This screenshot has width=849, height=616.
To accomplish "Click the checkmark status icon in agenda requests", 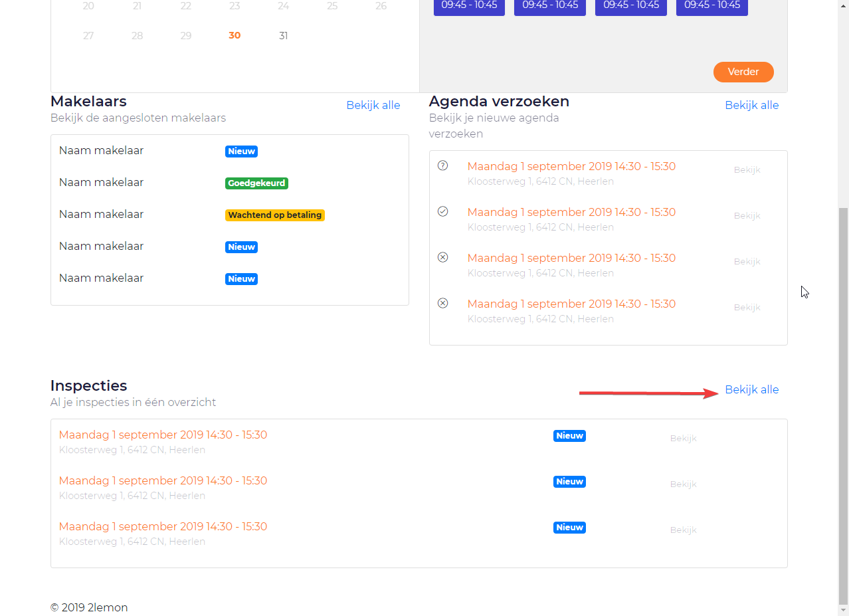I will pos(443,211).
